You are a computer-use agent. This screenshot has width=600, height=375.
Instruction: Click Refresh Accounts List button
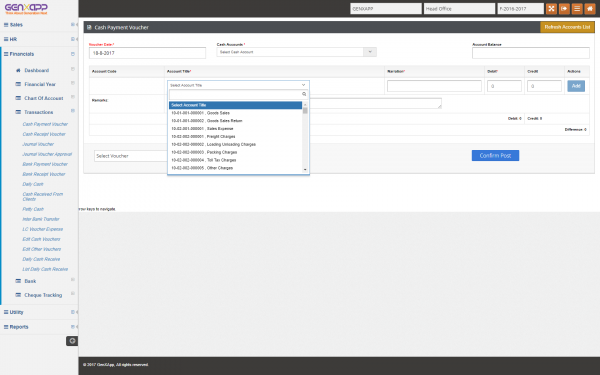tap(567, 27)
